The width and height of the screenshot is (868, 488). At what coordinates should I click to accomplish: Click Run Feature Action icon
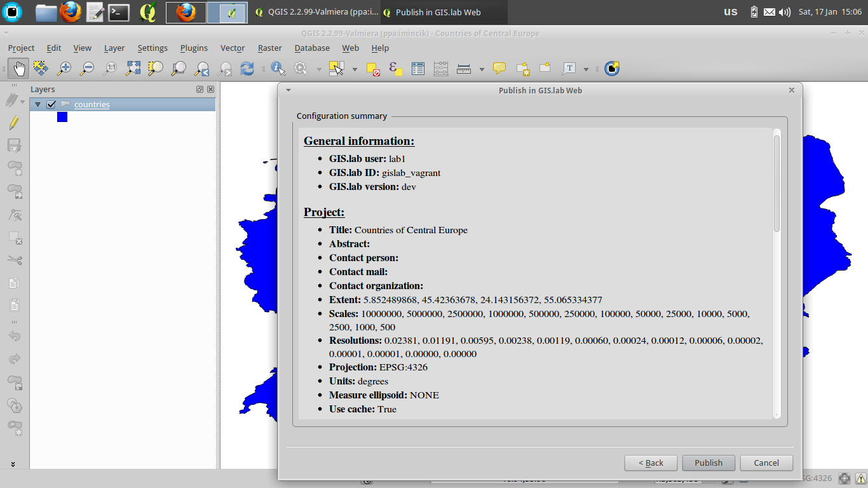click(301, 68)
